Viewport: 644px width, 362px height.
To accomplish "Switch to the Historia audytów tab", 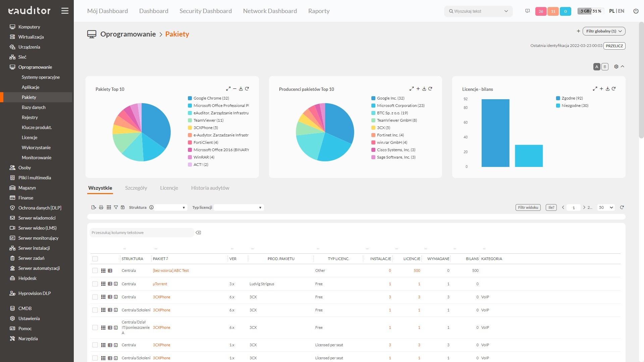I will pyautogui.click(x=210, y=188).
